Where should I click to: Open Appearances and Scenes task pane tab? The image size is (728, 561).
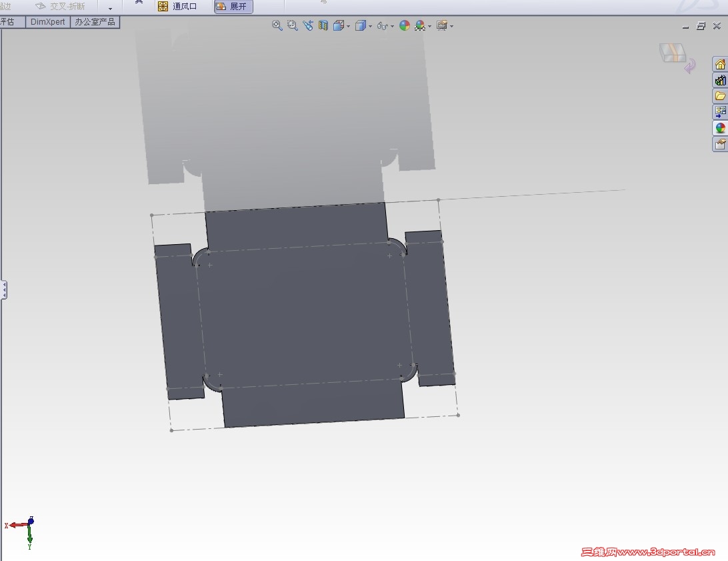[x=720, y=127]
